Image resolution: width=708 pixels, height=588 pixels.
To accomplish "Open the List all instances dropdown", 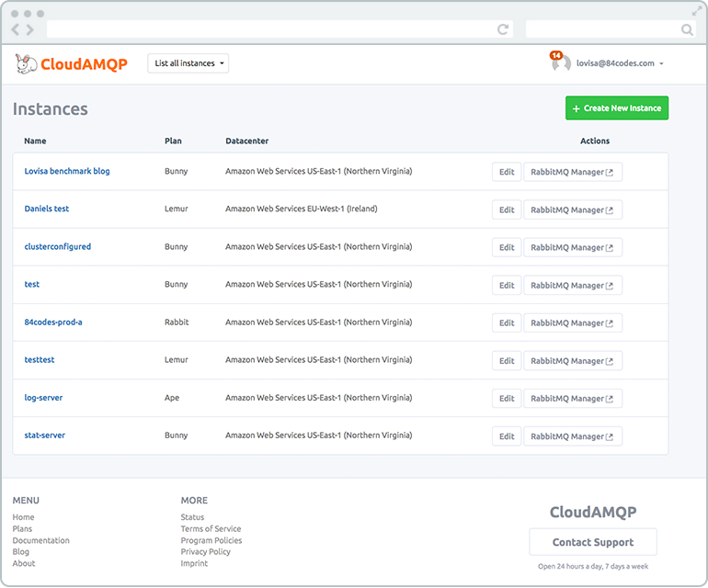I will tap(188, 63).
